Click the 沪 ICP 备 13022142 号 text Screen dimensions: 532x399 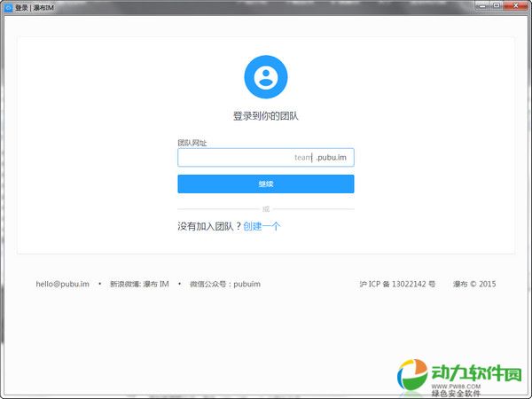tap(397, 284)
